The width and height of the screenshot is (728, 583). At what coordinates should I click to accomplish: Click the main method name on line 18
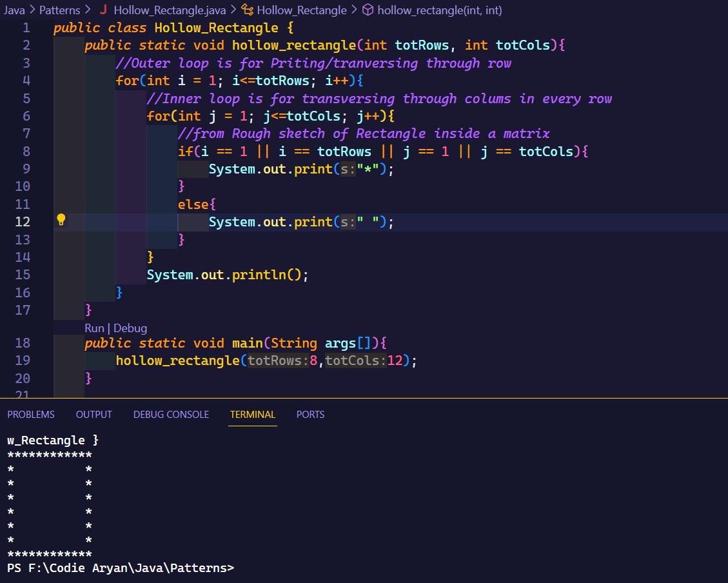coord(248,343)
